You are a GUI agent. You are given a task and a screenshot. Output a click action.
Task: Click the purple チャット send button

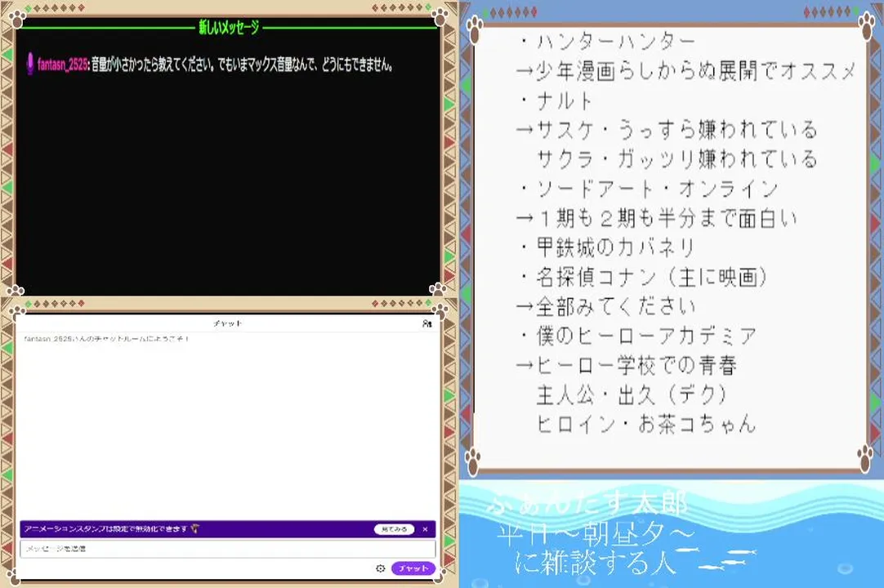coord(413,568)
